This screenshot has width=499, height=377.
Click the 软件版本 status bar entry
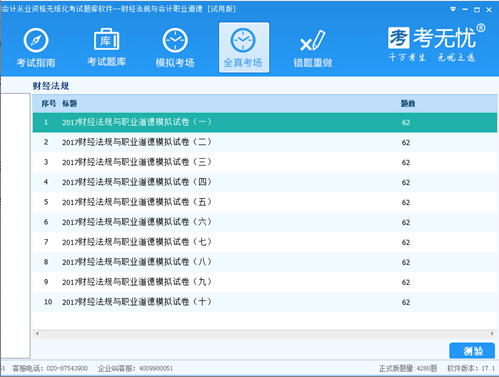[x=471, y=368]
